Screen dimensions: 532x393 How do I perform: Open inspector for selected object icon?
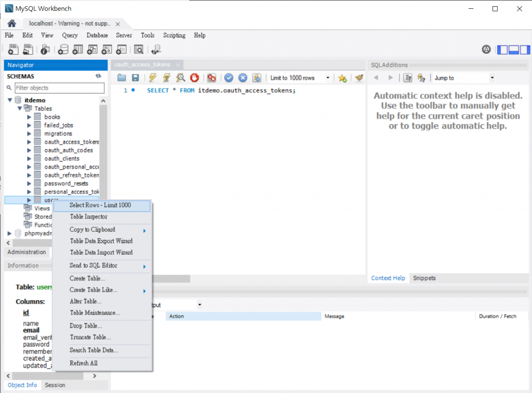[45, 49]
